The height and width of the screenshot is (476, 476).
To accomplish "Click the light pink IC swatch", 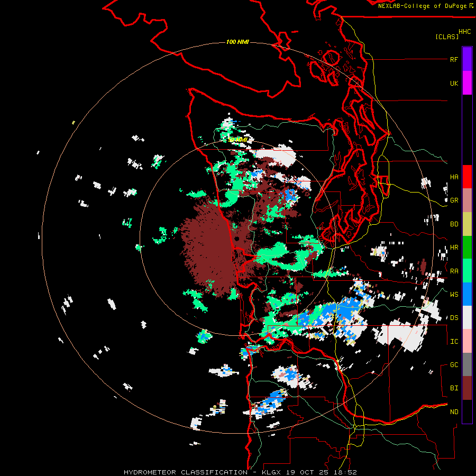I will 467,341.
